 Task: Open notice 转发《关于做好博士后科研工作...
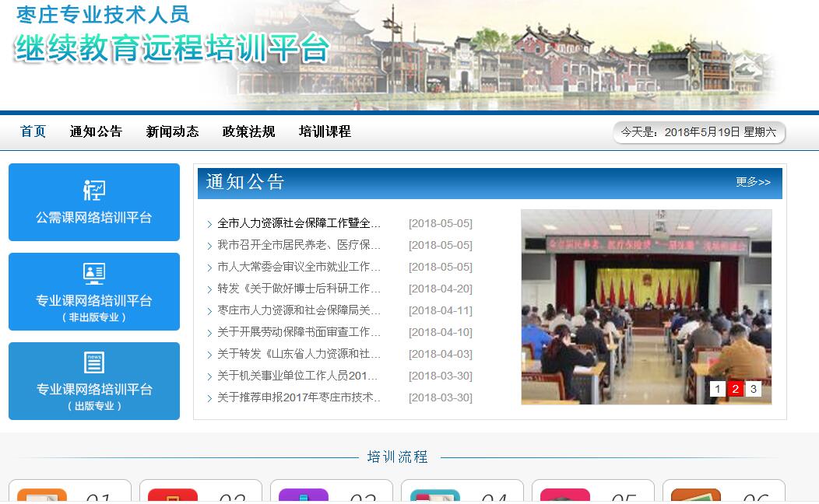click(x=299, y=289)
